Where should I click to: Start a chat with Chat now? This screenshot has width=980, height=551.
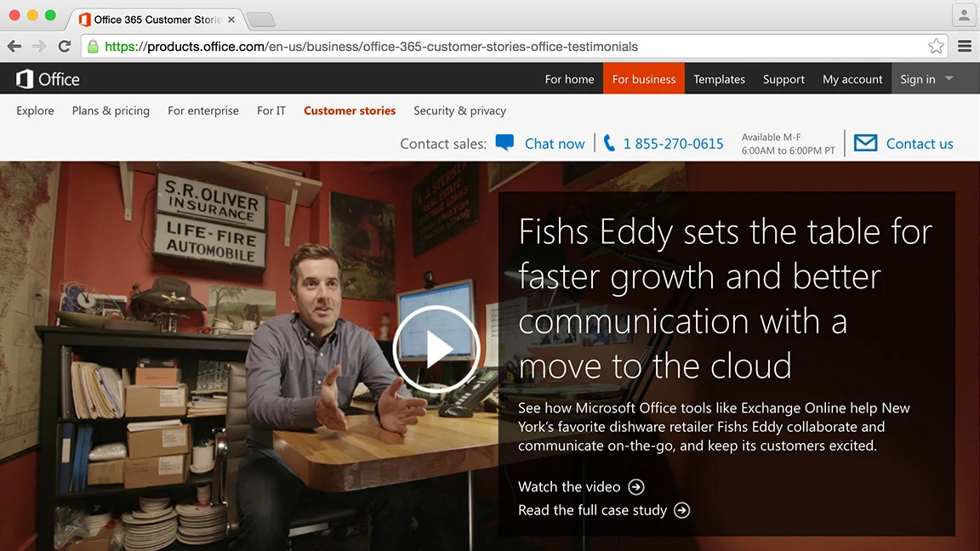(555, 144)
